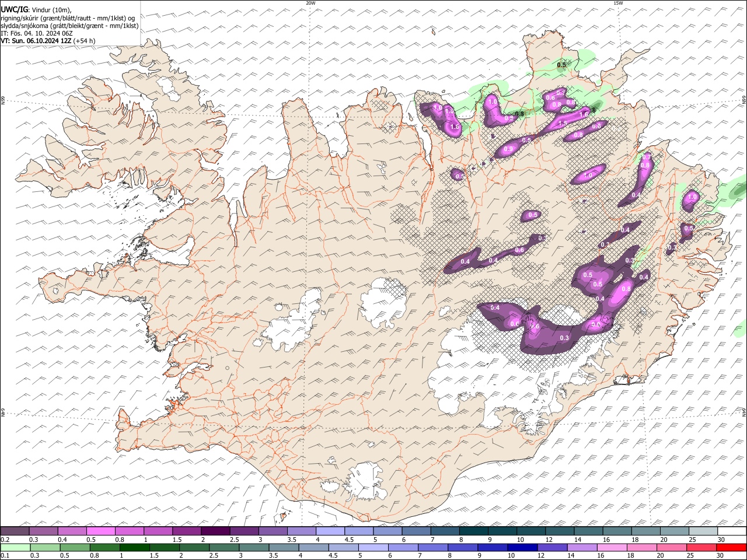Select the bottom-row gray-green swatch starting at 3
This screenshot has width=747, height=560.
253,548
